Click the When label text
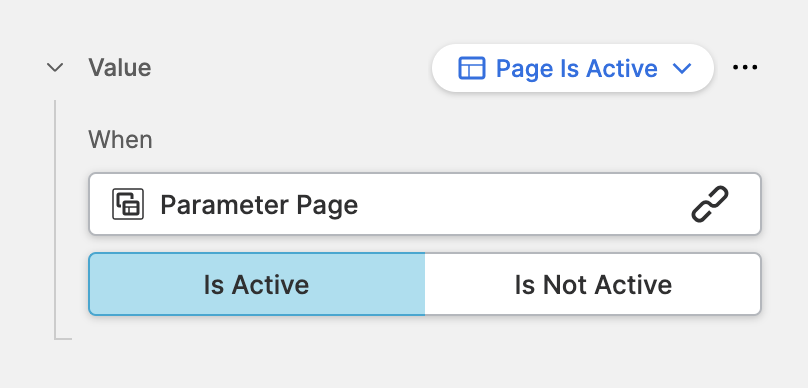The width and height of the screenshot is (808, 388). [x=120, y=140]
